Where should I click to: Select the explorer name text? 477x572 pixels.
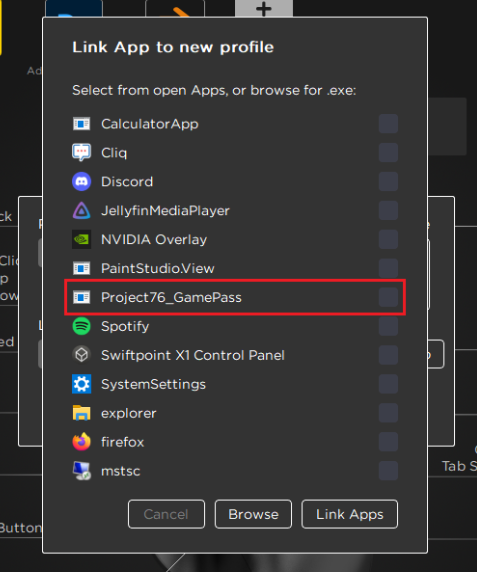[129, 413]
